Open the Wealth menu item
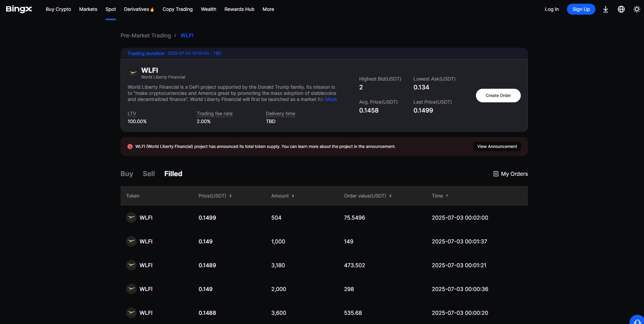 click(x=208, y=9)
